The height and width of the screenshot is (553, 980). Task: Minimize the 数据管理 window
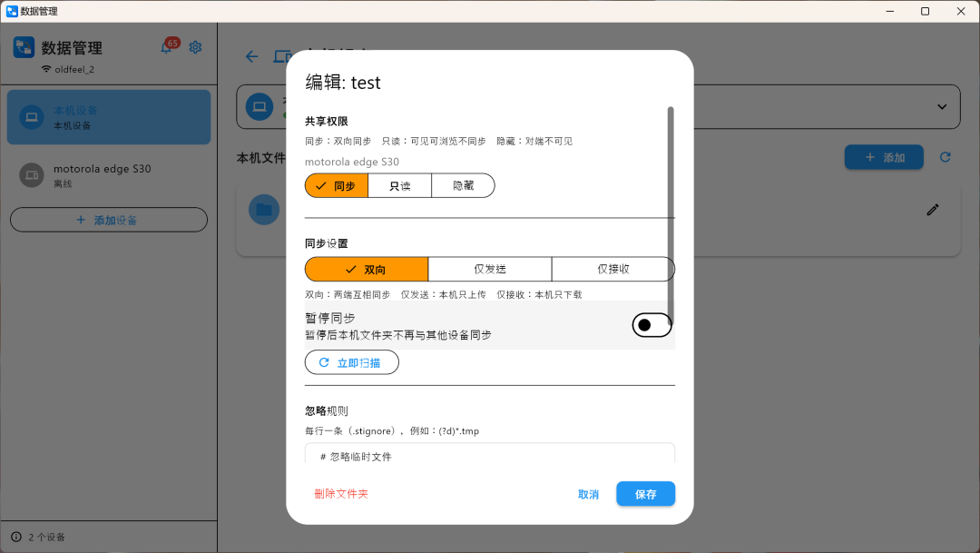pos(890,11)
